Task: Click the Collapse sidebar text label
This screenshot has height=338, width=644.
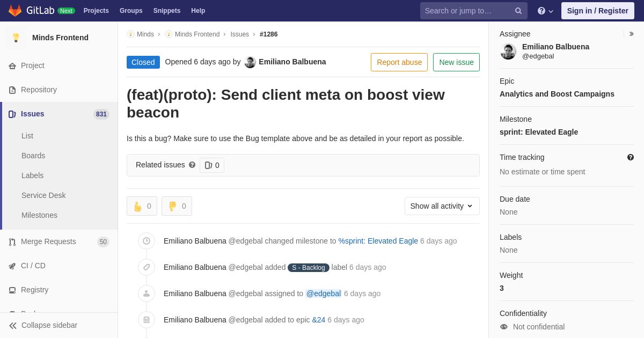Action: tap(49, 325)
